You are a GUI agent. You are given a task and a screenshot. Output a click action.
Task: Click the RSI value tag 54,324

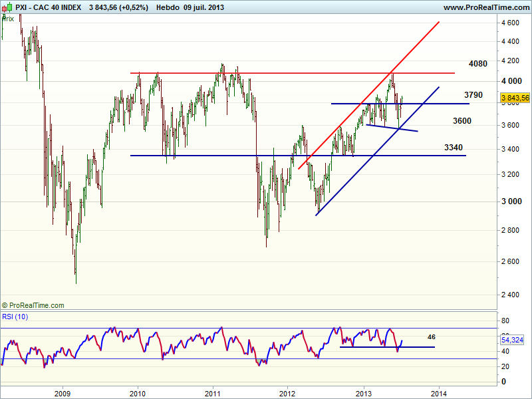(x=514, y=340)
